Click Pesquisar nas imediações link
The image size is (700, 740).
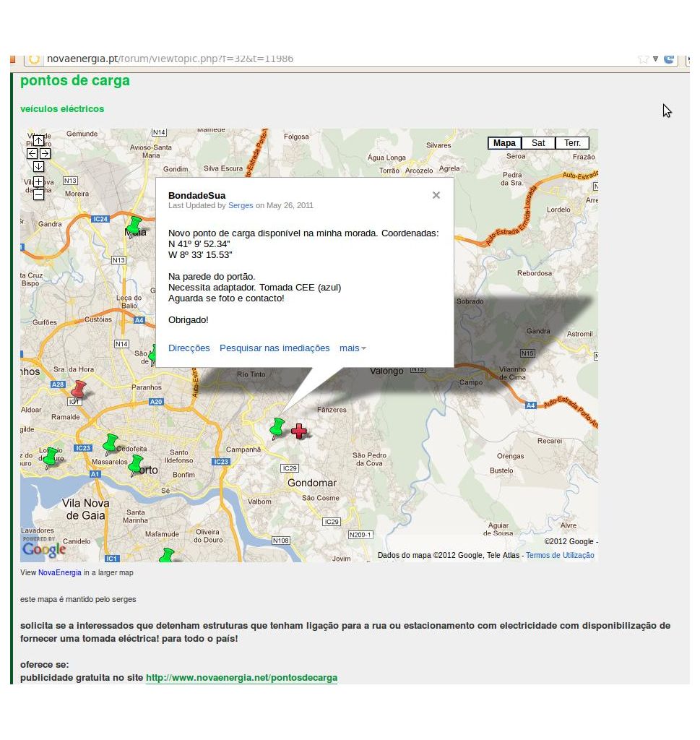coord(275,348)
